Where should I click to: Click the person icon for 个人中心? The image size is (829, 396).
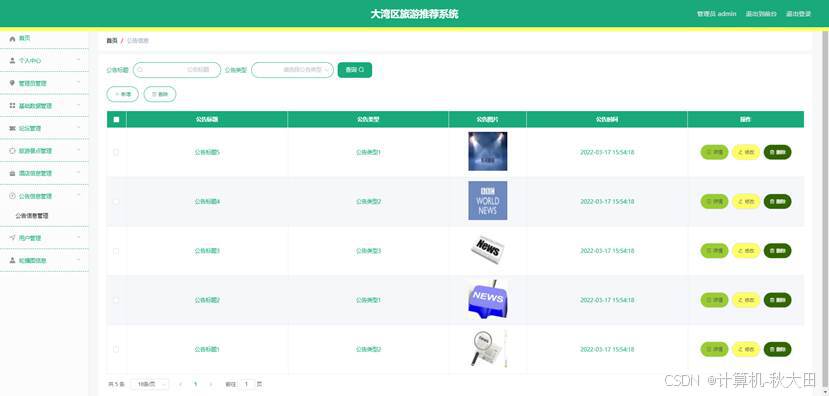[x=12, y=61]
